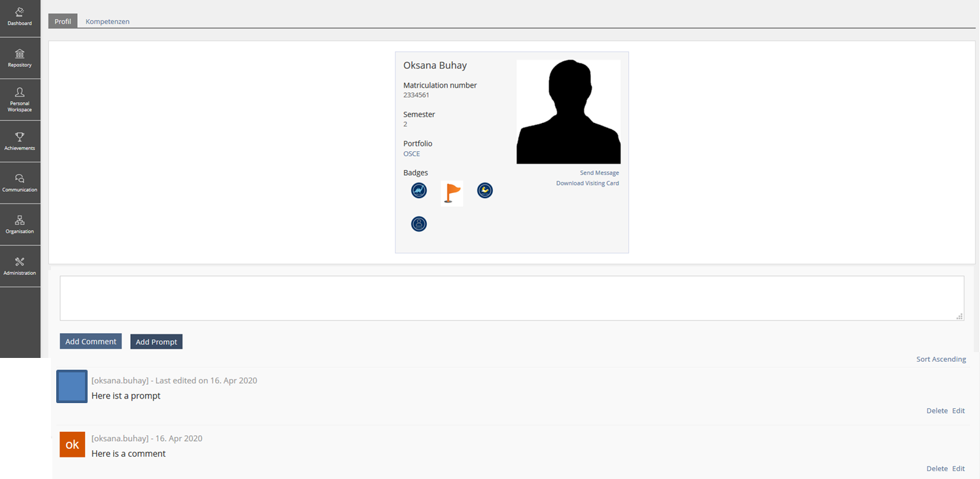Click the "Matriculation number" label
The height and width of the screenshot is (479, 980).
click(x=440, y=85)
